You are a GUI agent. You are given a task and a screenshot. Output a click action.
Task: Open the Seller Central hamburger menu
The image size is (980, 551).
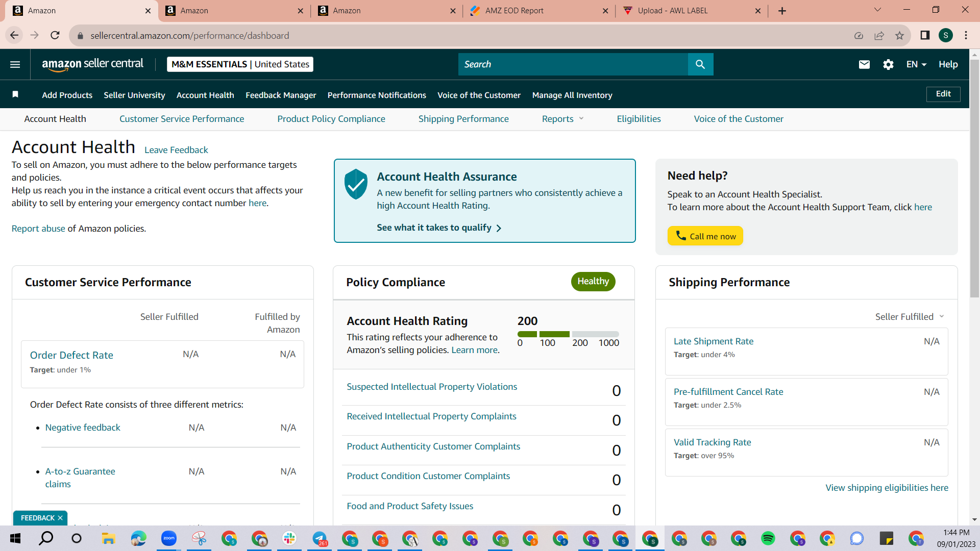tap(15, 64)
